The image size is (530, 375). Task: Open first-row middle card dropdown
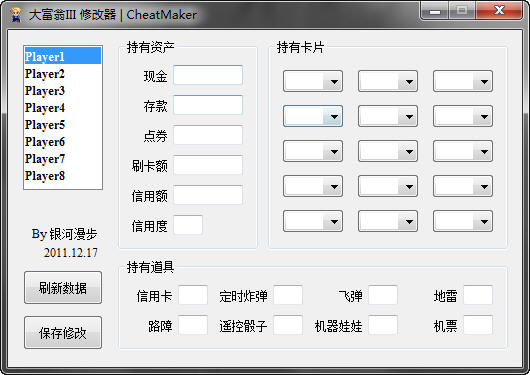(388, 81)
